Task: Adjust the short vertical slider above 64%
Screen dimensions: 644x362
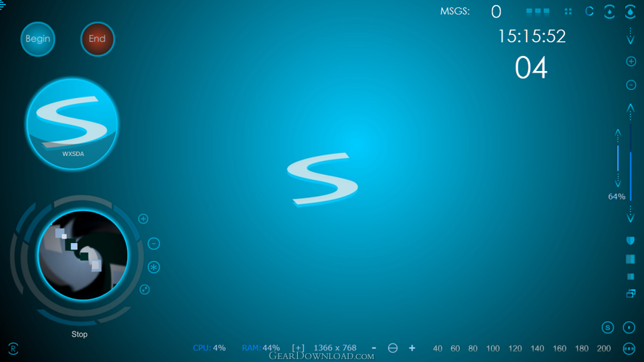Action: (x=618, y=157)
